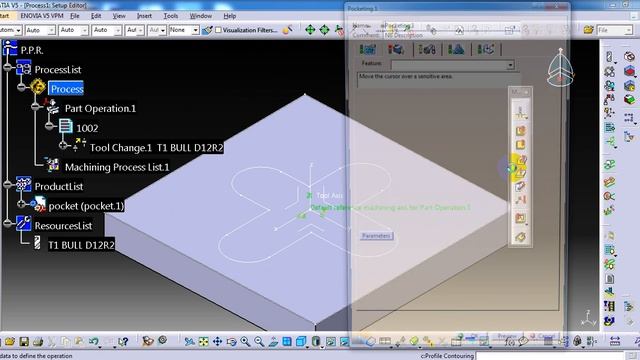Open the Insert menu
Screen dimensions: 640x360
pos(144,16)
